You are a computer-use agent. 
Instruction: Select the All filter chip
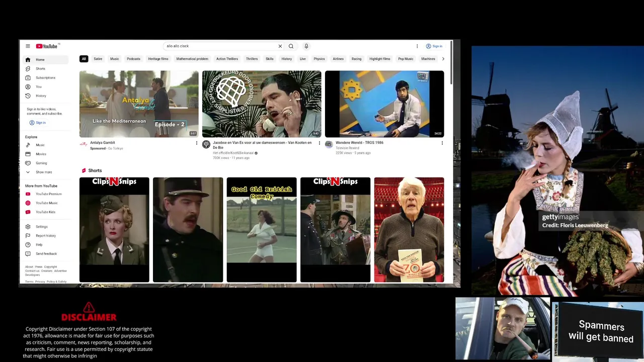point(84,59)
